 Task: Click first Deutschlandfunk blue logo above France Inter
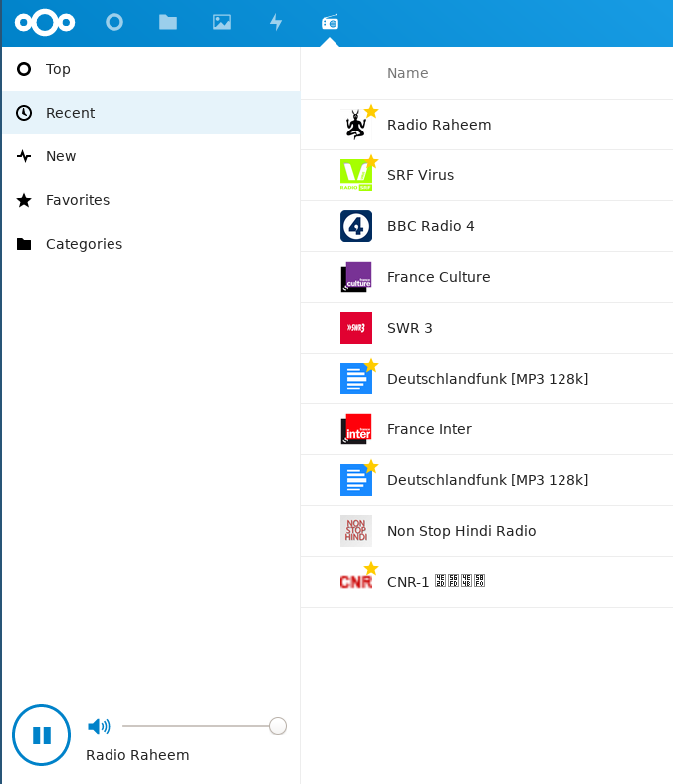click(355, 379)
